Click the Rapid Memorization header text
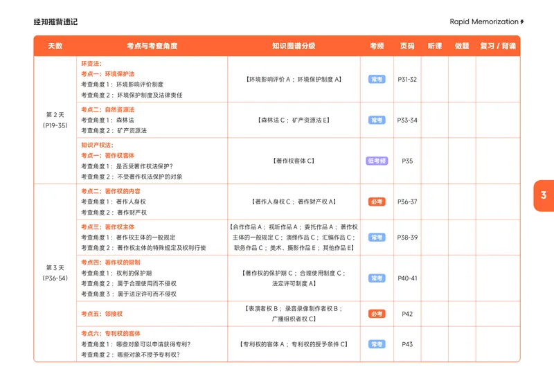 coord(483,21)
